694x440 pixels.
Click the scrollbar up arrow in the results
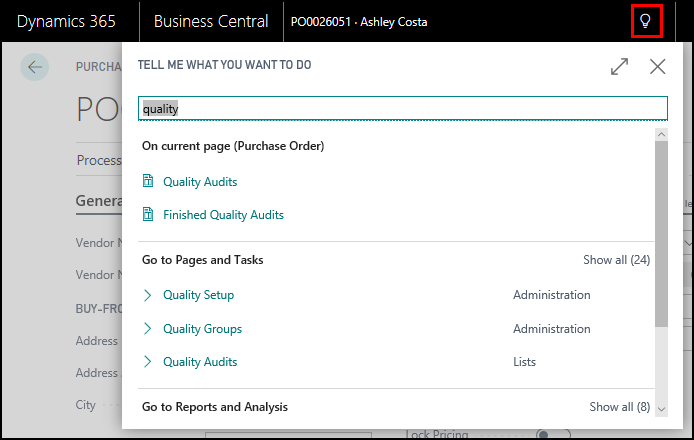[x=661, y=134]
